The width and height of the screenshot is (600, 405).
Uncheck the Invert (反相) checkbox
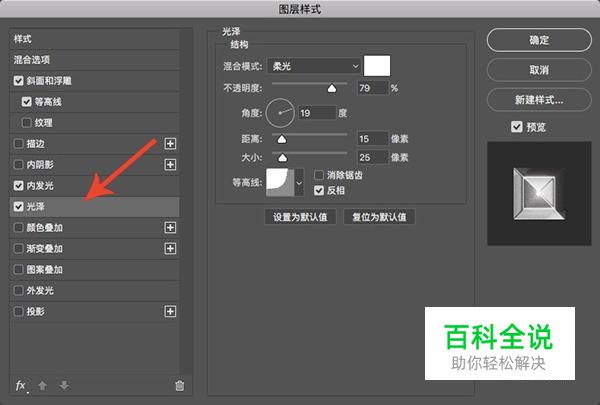pos(319,190)
